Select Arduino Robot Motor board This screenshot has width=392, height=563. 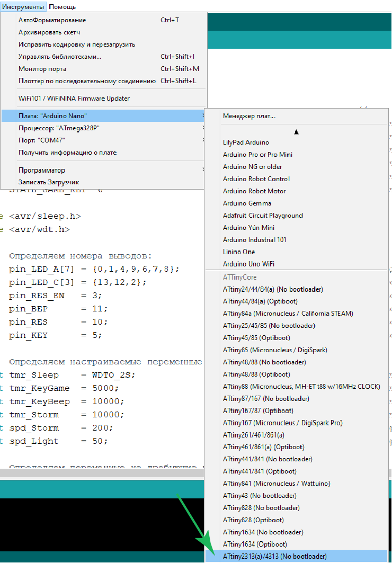(297, 191)
